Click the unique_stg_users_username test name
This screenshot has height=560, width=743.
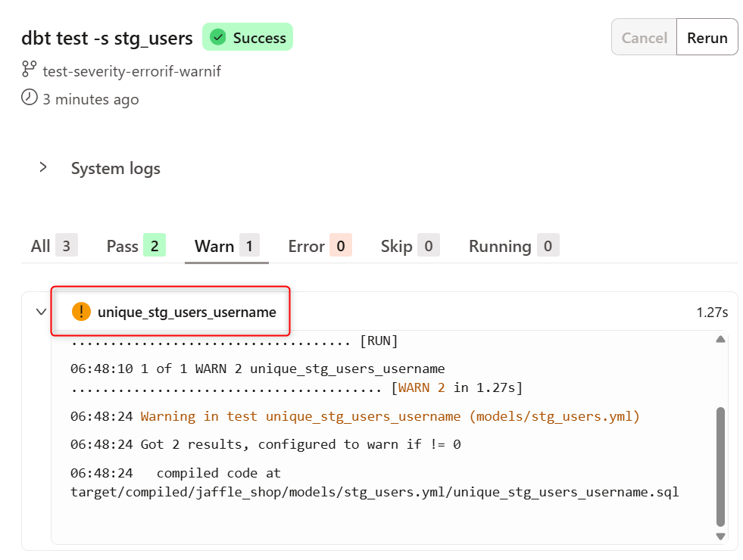(187, 312)
